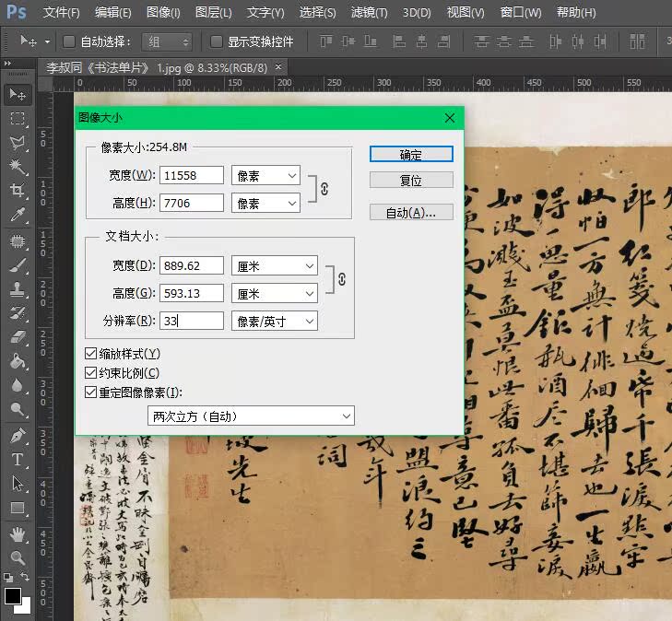Select the Blur tool
Image resolution: width=672 pixels, height=621 pixels.
18,385
